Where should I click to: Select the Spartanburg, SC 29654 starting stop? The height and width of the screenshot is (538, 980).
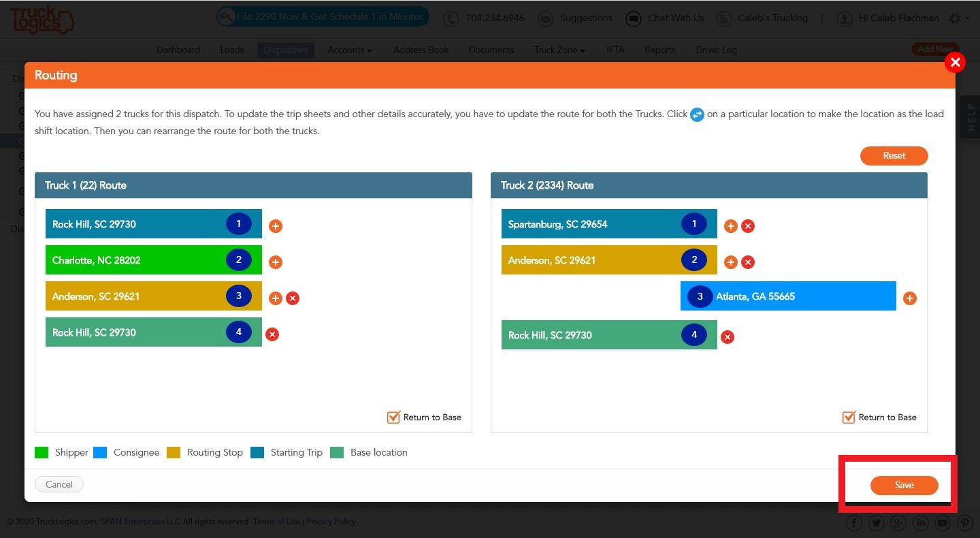tap(609, 223)
